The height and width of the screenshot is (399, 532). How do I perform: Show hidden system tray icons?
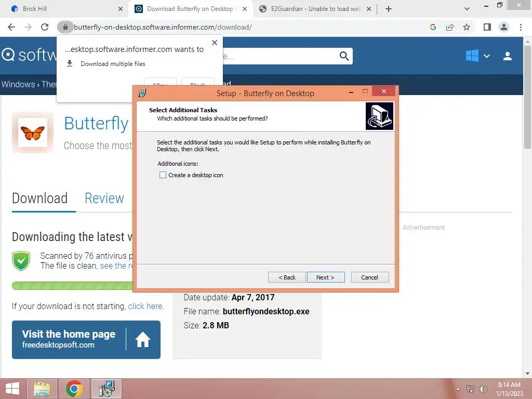click(x=458, y=389)
